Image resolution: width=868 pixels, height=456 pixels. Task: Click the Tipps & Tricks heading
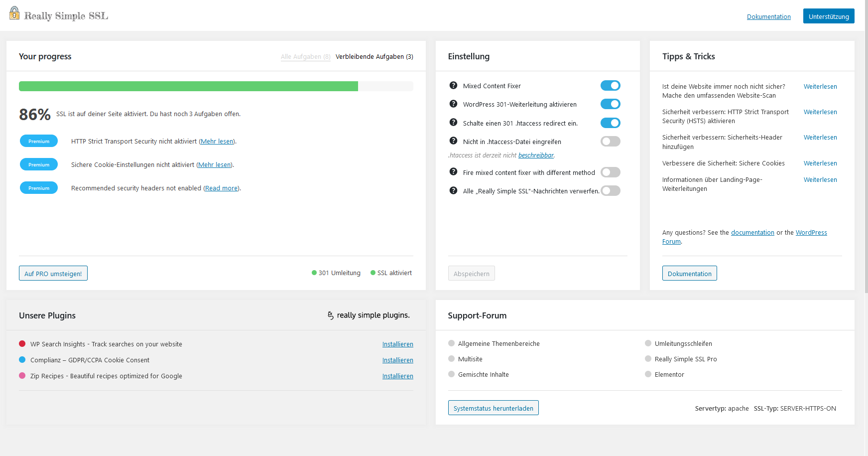[689, 56]
